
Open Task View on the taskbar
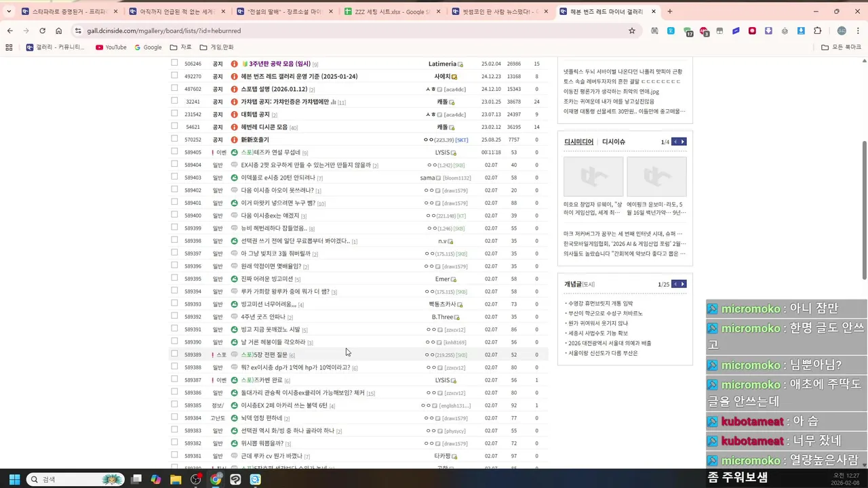[136, 479]
